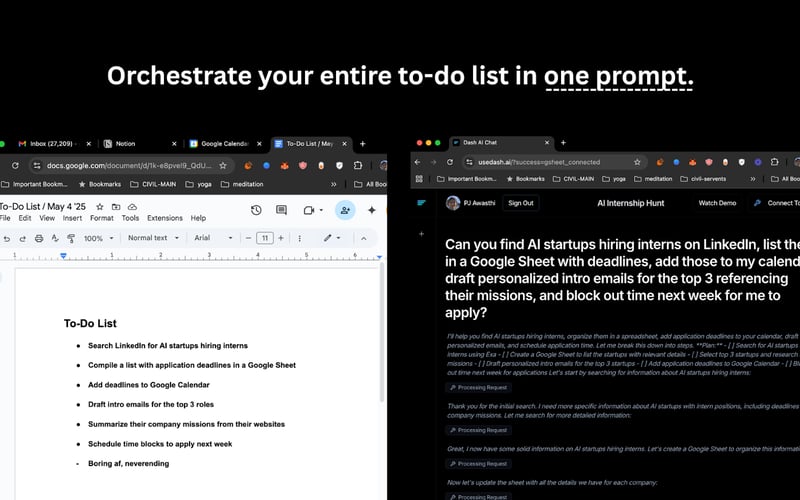Open the civil-servents bookmark folder

pyautogui.click(x=704, y=179)
